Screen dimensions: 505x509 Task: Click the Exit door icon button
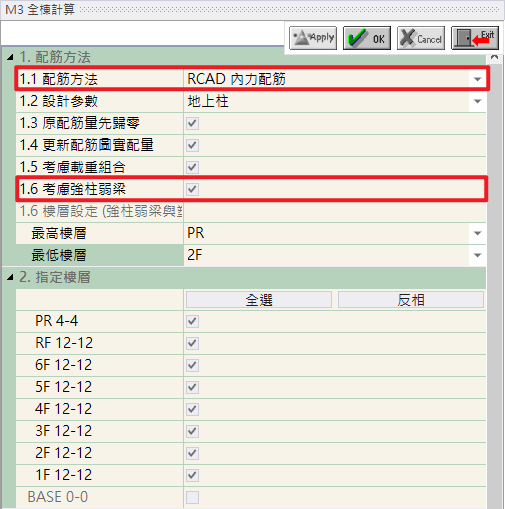click(475, 38)
